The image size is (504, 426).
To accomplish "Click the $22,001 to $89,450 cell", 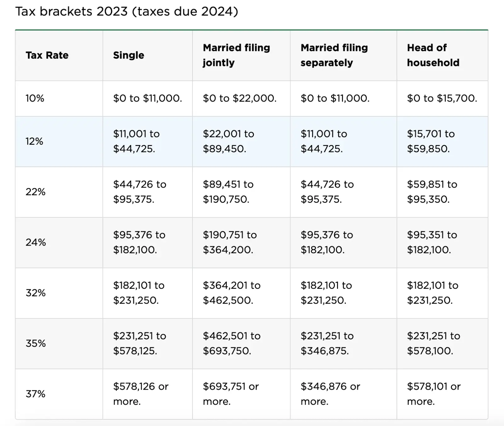I will 228,141.
